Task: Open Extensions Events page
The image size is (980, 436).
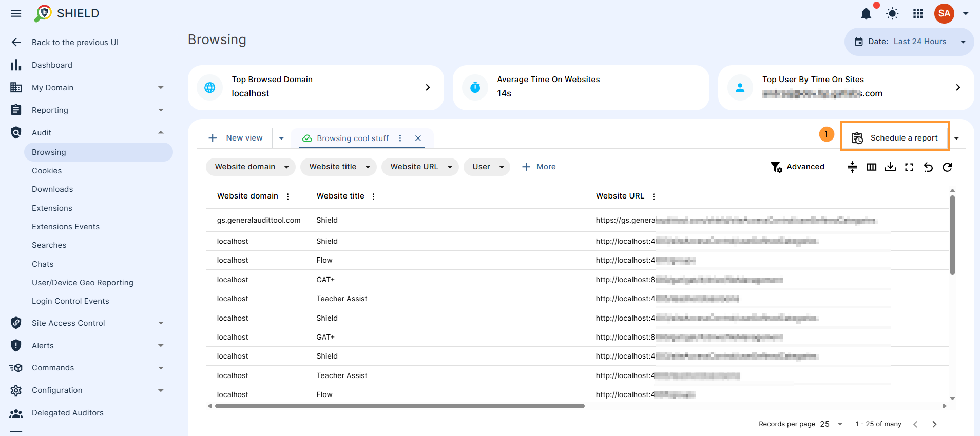Action: (x=66, y=227)
